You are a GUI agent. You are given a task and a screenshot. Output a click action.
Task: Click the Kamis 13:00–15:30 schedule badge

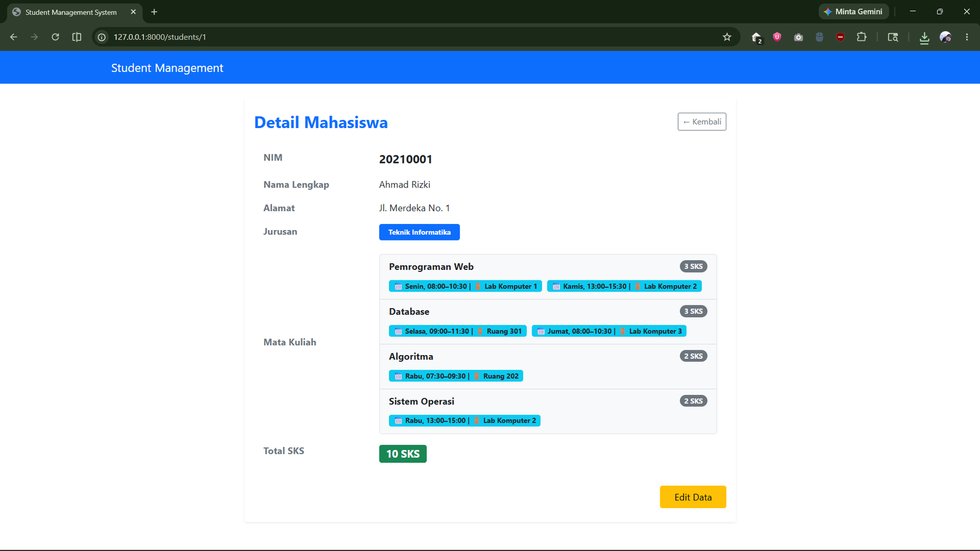(624, 286)
